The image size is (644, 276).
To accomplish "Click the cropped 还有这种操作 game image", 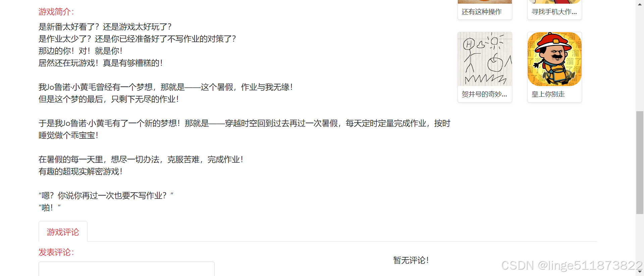I will [485, 2].
